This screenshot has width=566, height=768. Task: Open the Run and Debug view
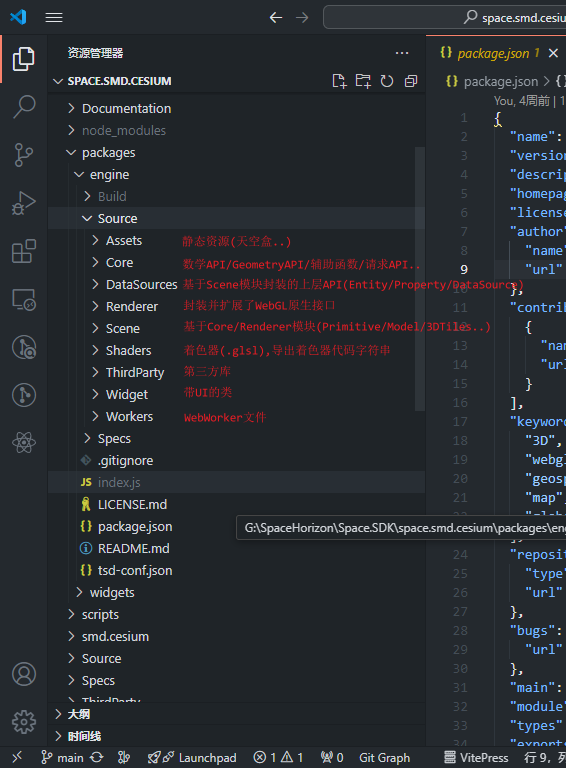(x=24, y=203)
